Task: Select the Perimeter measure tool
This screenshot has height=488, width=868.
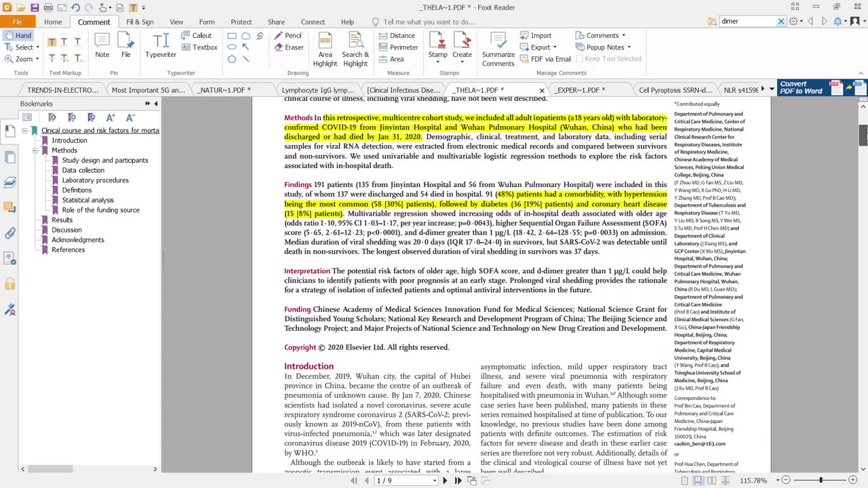Action: 398,47
